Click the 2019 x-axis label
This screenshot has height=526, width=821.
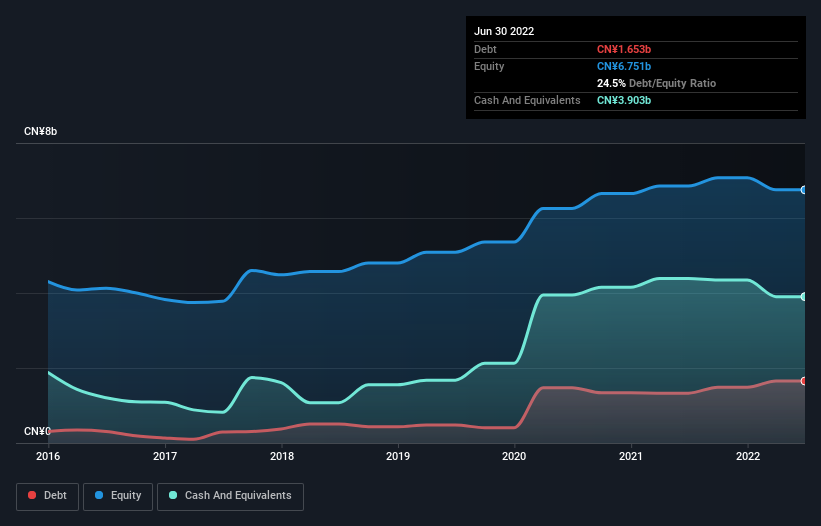pyautogui.click(x=398, y=456)
